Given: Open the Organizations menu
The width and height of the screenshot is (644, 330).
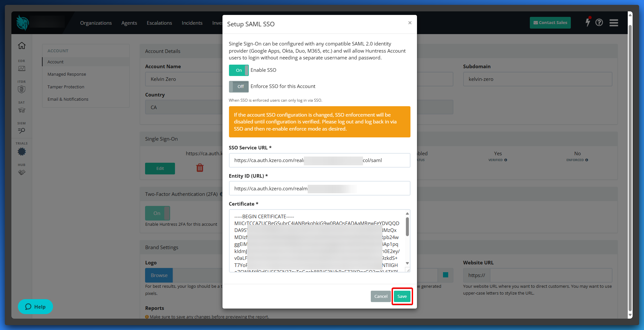Looking at the screenshot, I should pos(96,23).
